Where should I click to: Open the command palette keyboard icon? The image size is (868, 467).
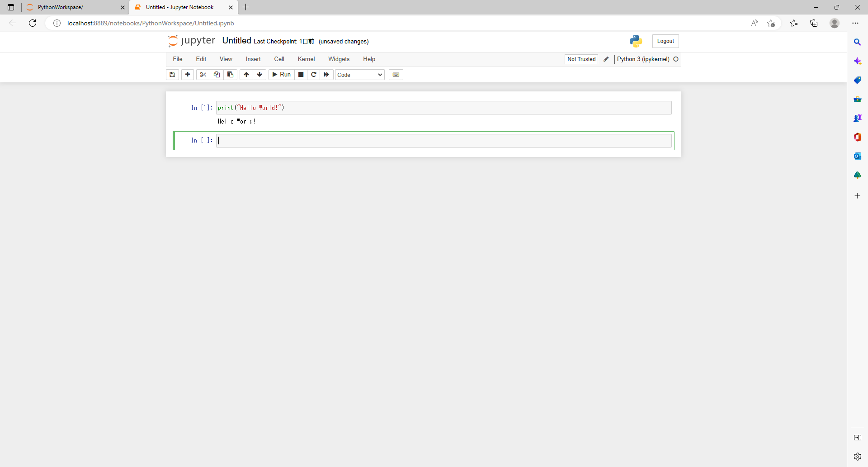click(396, 75)
